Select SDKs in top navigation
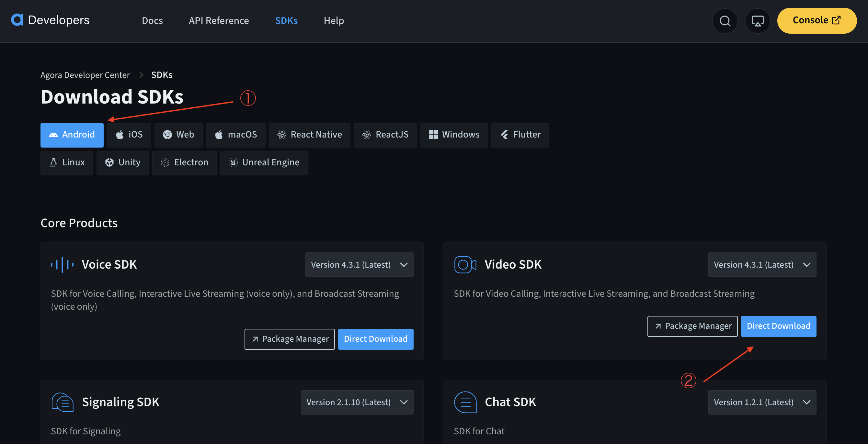 click(x=286, y=20)
